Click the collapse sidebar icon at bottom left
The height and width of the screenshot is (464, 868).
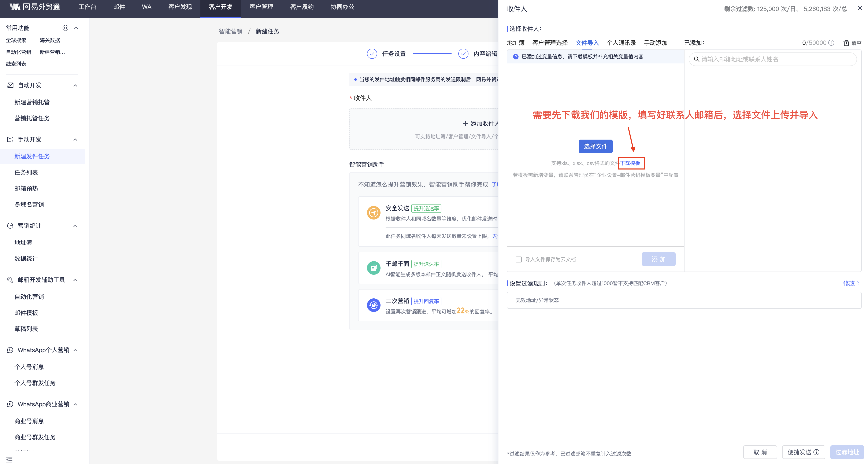click(10, 459)
